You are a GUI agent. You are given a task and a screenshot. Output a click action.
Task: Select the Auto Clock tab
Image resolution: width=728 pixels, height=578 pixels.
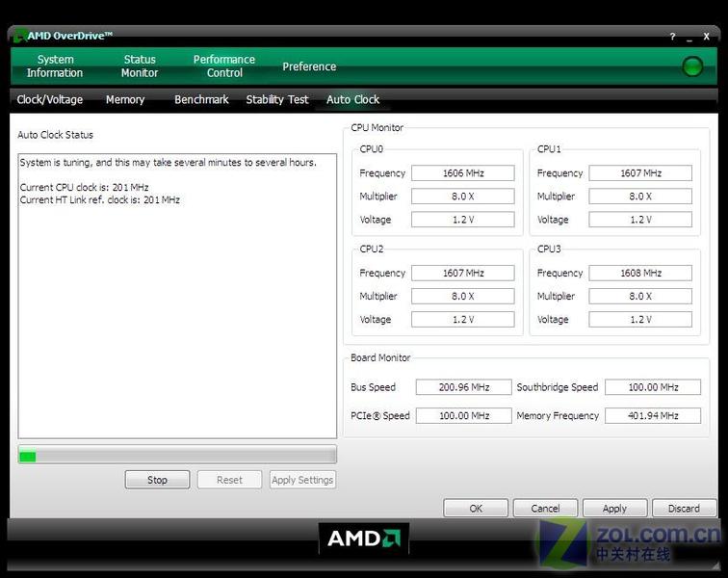(352, 99)
